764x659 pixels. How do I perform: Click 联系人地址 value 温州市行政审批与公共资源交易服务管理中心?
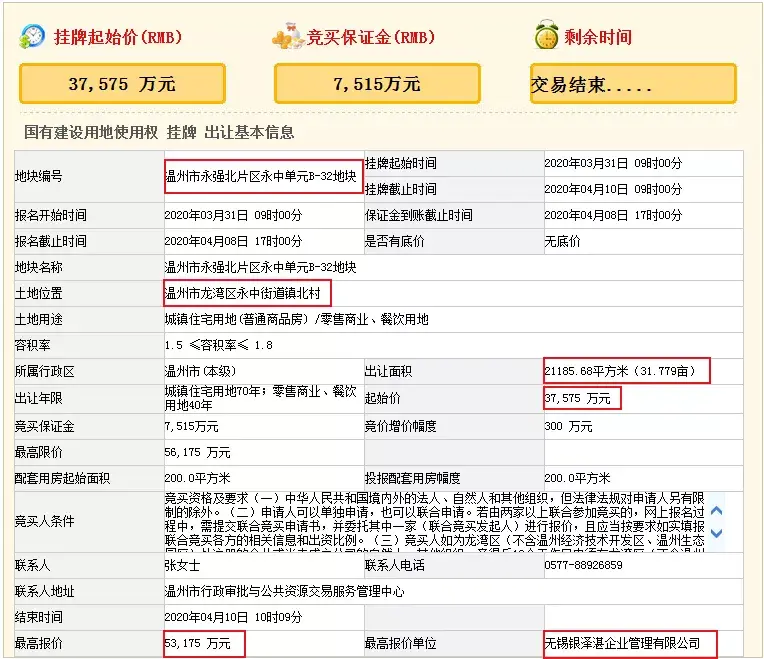pyautogui.click(x=285, y=591)
